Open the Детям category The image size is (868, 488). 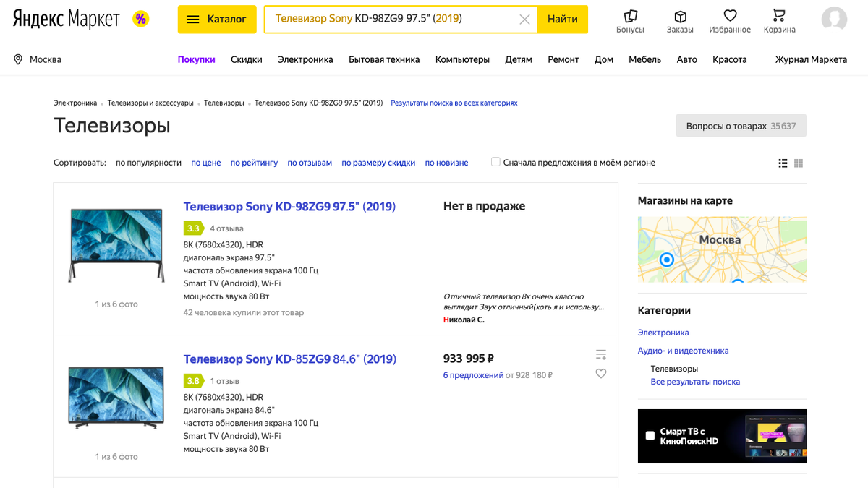519,59
